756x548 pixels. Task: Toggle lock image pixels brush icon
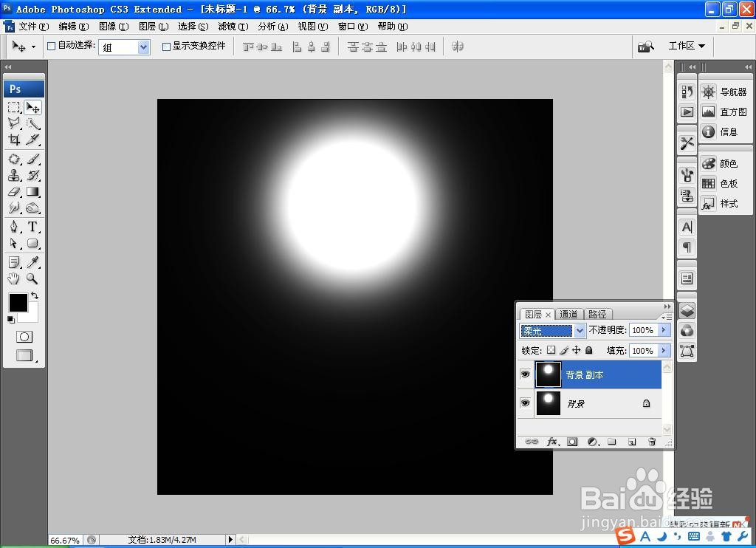[563, 350]
